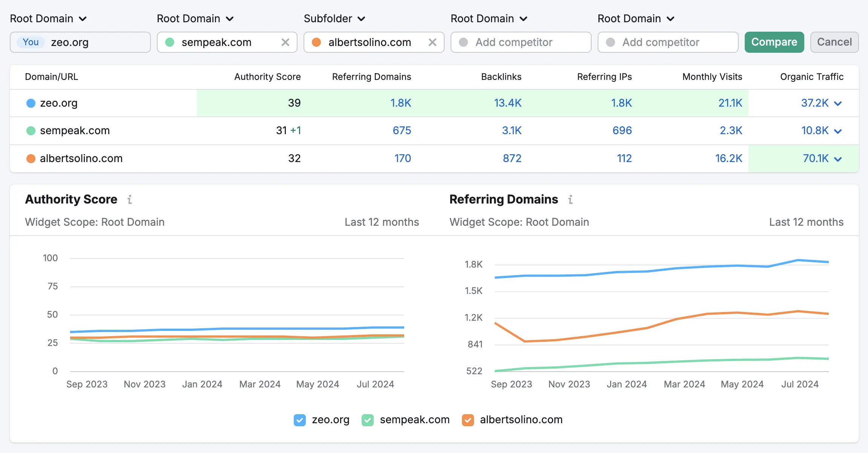Open albertsolino.com monthly visits 16.2K
868x453 pixels.
[x=729, y=158]
